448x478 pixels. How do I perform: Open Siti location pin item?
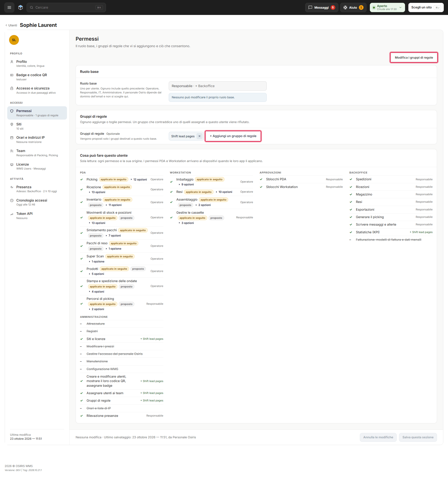(37, 126)
